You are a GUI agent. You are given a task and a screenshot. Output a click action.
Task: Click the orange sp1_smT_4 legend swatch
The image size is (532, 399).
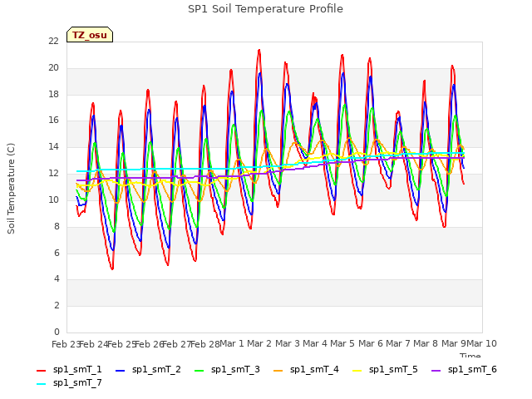coord(278,371)
